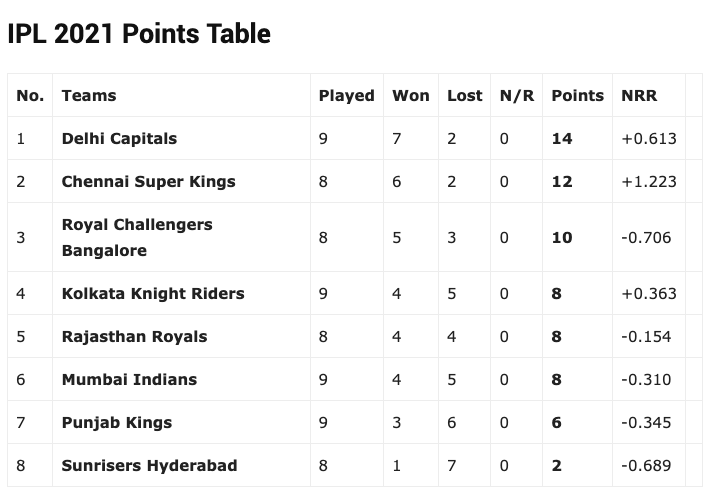The width and height of the screenshot is (711, 492).
Task: Click the No. column header
Action: 30,95
